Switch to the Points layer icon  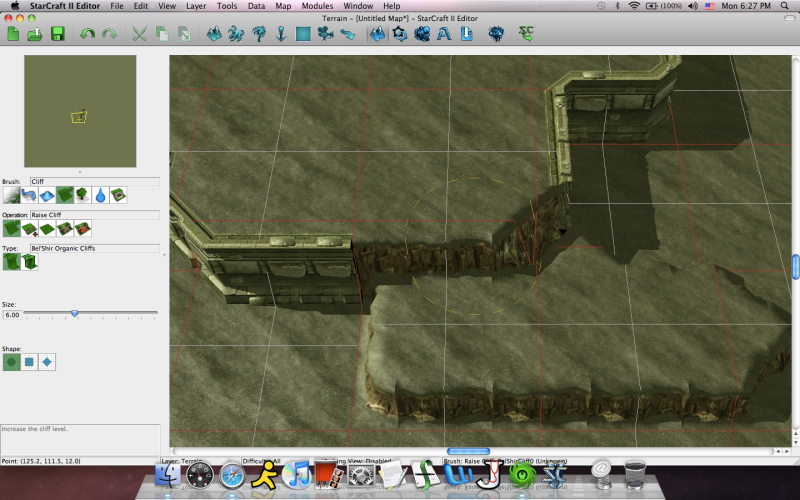281,34
